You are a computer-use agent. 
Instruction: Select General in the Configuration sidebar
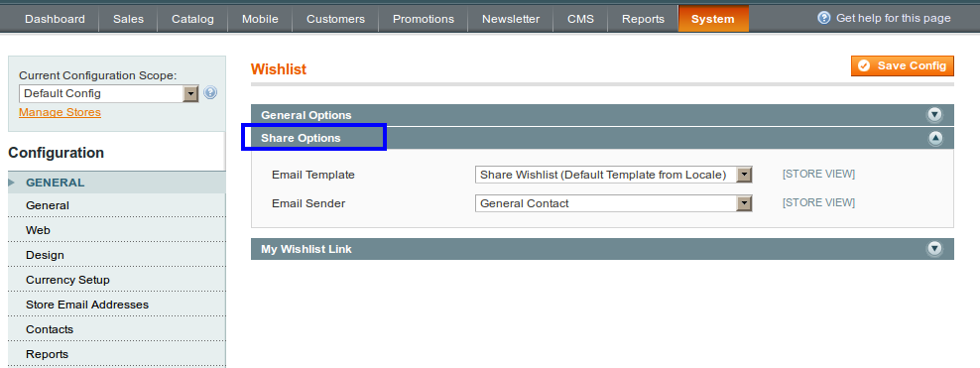tap(117, 205)
